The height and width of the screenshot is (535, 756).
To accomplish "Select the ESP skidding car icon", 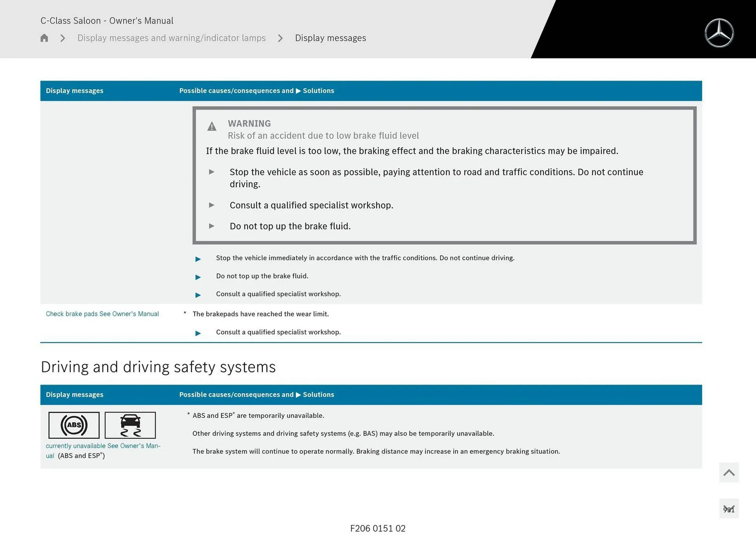I will tap(130, 425).
